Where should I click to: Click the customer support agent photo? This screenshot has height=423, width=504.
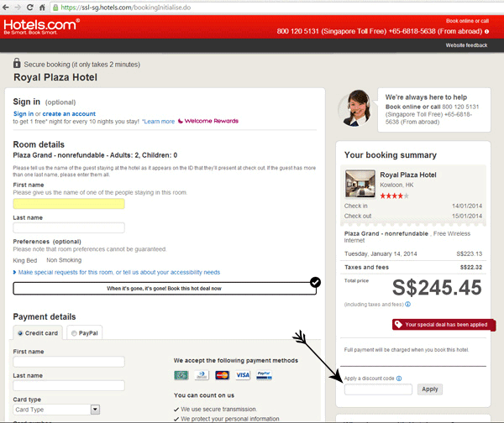point(355,108)
